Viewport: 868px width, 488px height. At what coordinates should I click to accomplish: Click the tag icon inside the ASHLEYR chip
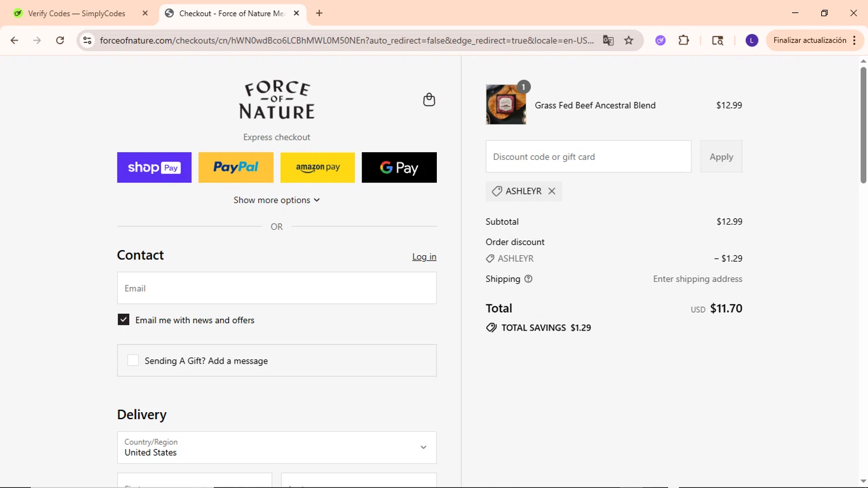pos(496,191)
